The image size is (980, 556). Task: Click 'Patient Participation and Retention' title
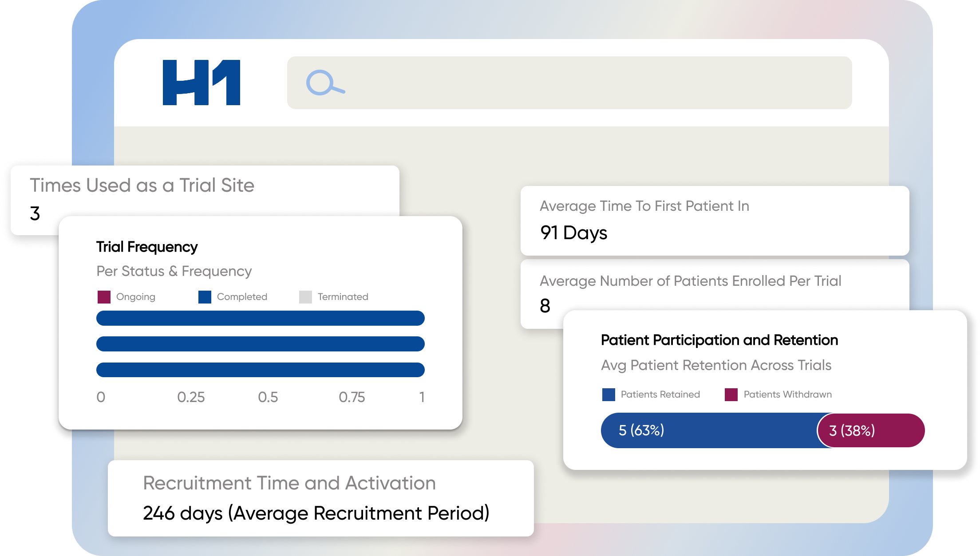coord(719,340)
